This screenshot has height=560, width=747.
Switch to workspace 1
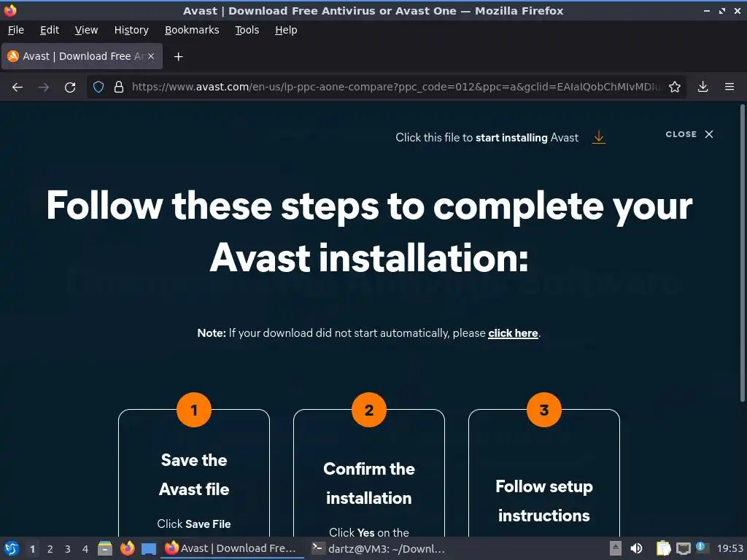pos(32,549)
